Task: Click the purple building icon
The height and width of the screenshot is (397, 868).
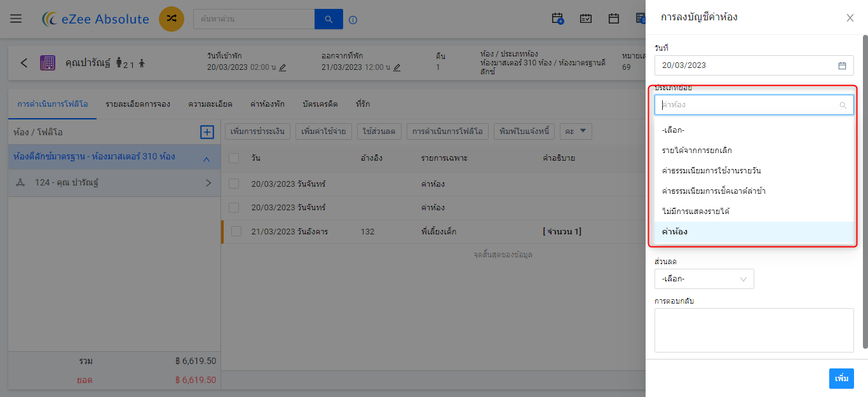Action: (x=48, y=63)
